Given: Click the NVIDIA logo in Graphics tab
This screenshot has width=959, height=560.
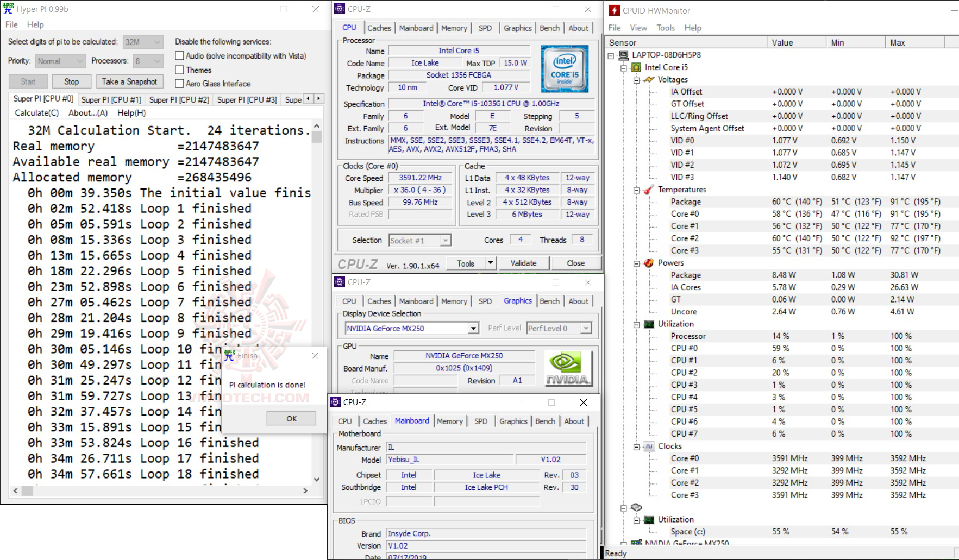Looking at the screenshot, I should point(568,368).
